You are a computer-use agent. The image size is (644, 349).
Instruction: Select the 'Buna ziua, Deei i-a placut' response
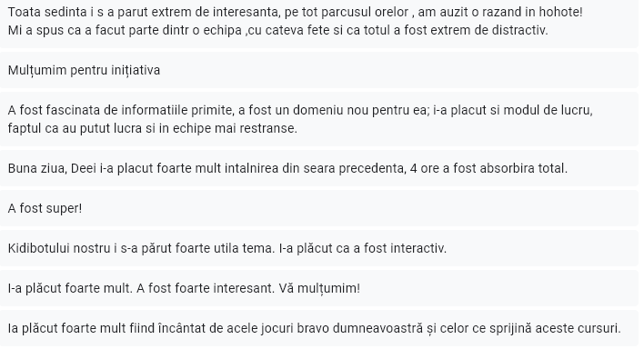(x=319, y=168)
